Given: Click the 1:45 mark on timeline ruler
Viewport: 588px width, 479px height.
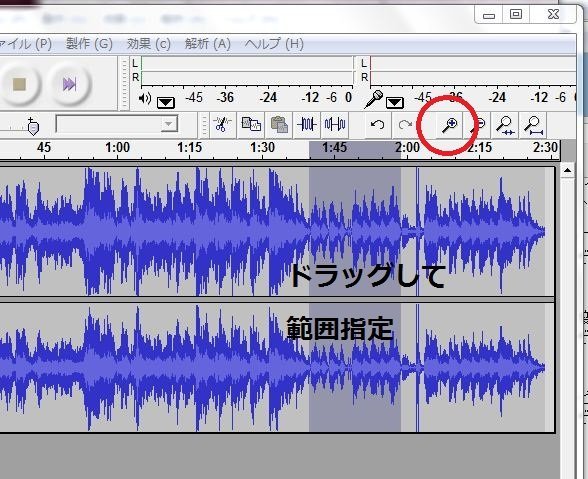Looking at the screenshot, I should pyautogui.click(x=334, y=147).
